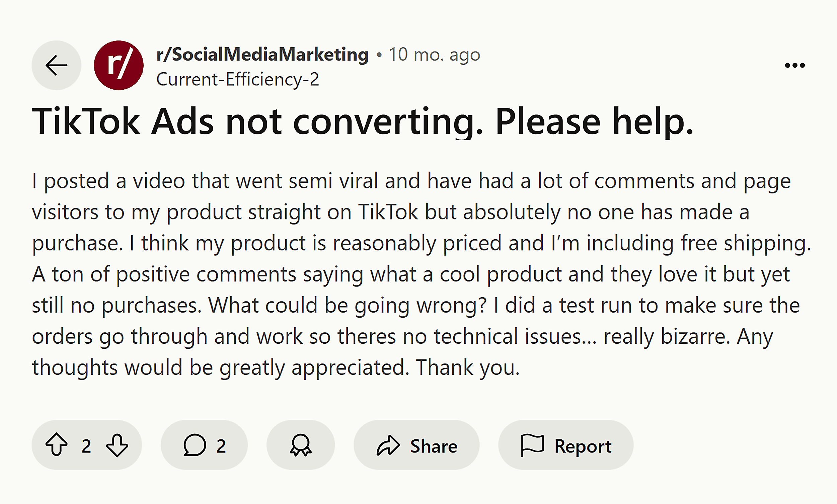
Task: Open the three-dot overflow menu
Action: click(x=794, y=65)
